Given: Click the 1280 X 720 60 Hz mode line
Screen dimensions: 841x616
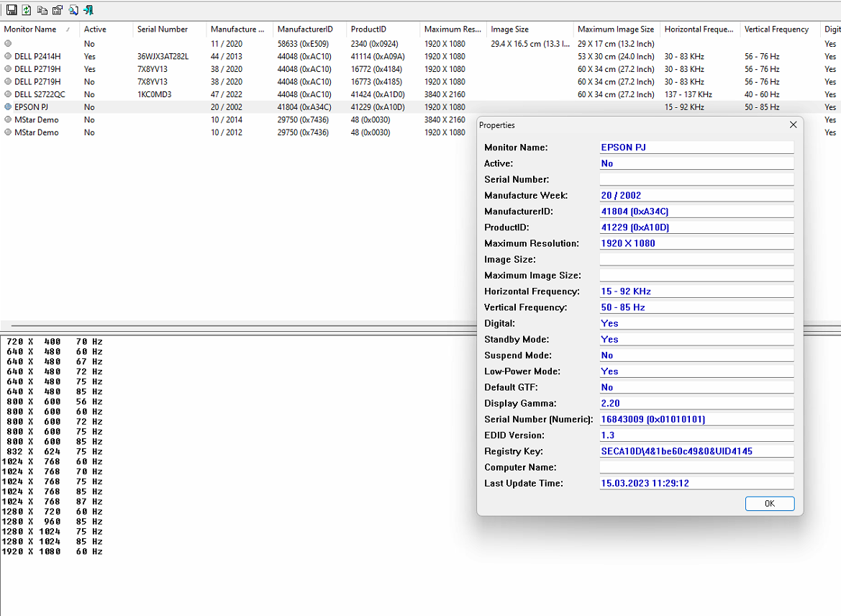Looking at the screenshot, I should (x=52, y=512).
